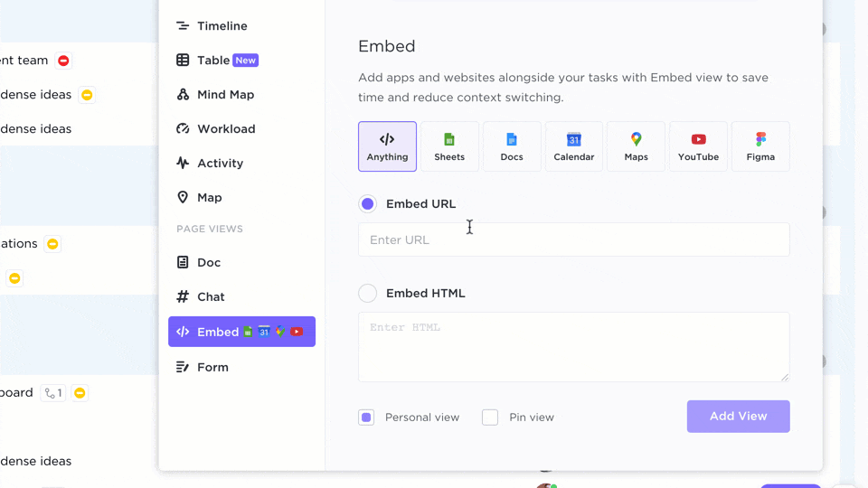This screenshot has height=488, width=868.
Task: Pick the Calendar embed tile
Action: 574,146
